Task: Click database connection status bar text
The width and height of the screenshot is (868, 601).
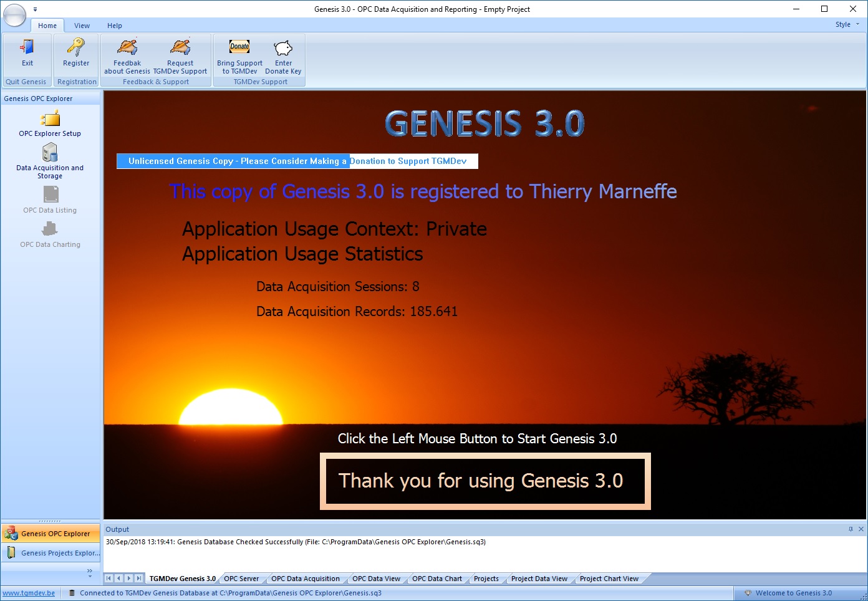Action: pos(231,593)
